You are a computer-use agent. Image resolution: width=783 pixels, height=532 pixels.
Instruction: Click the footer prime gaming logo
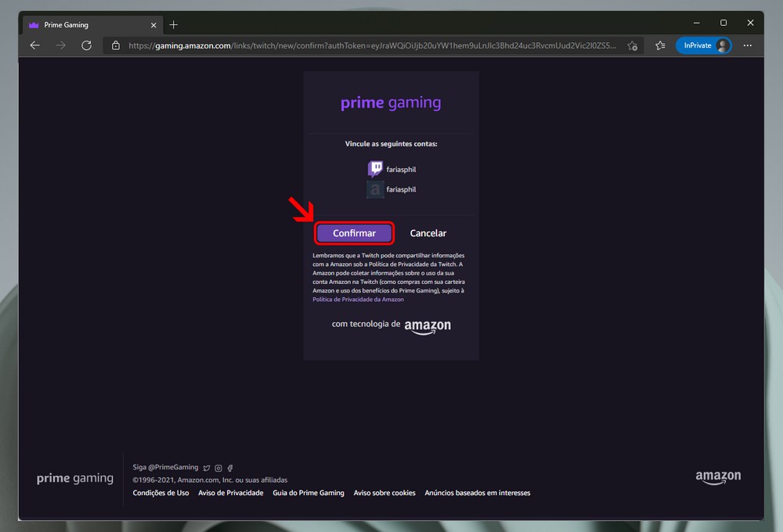(75, 479)
